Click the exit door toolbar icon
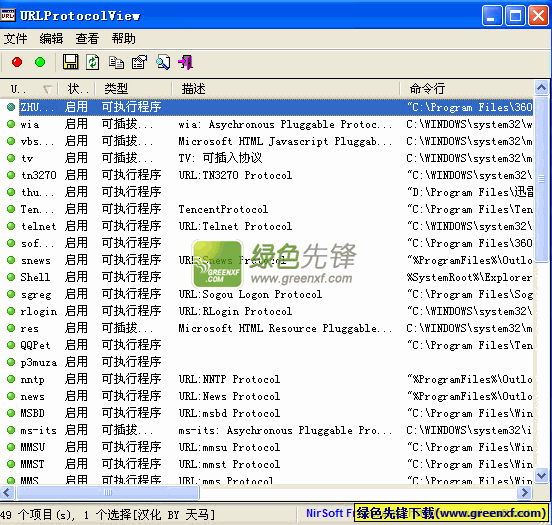552x525 pixels. click(x=186, y=62)
